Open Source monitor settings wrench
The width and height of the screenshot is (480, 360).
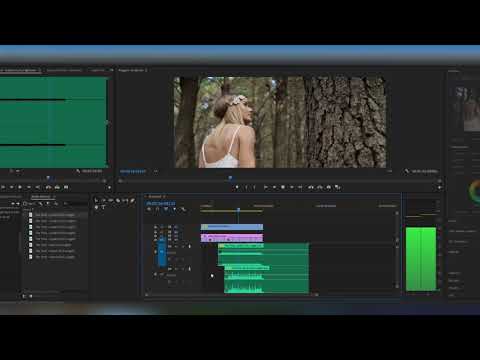78,171
